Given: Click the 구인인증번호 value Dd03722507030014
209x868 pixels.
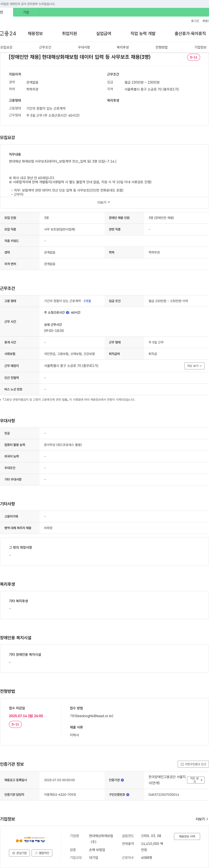Looking at the screenshot, I should [164, 795].
